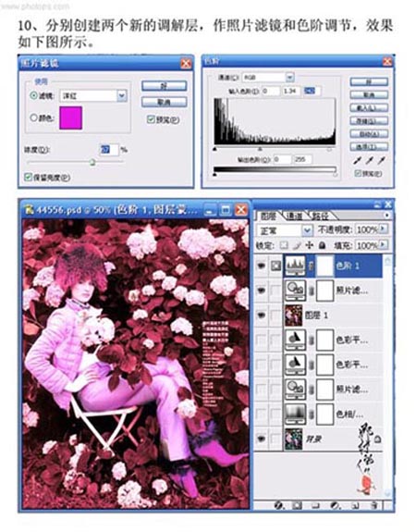Select the 滤镜 radio button in Photo Filter
Image resolution: width=416 pixels, height=532 pixels.
click(x=33, y=95)
